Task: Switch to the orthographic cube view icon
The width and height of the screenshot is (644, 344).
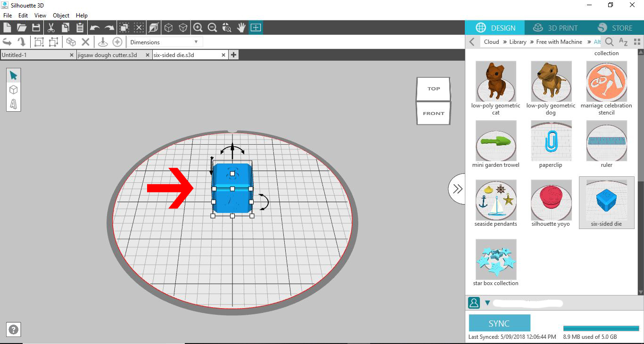Action: pyautogui.click(x=183, y=28)
